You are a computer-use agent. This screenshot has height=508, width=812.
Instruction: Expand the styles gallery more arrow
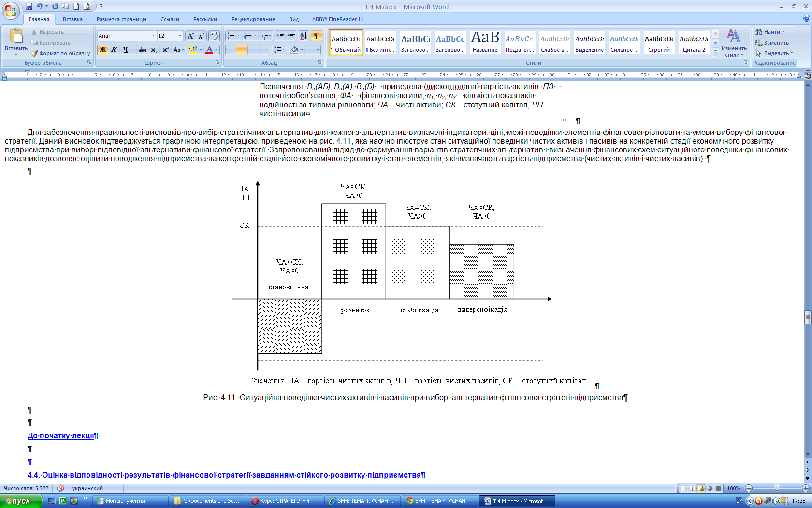coord(715,51)
